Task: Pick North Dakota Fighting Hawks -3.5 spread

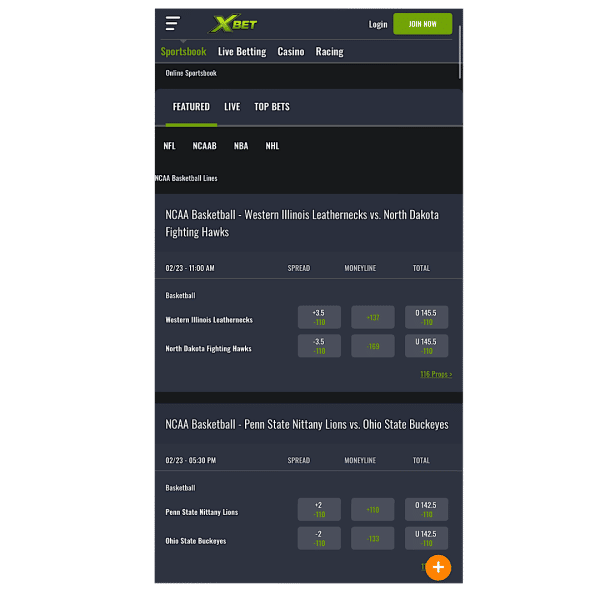Action: [x=319, y=346]
